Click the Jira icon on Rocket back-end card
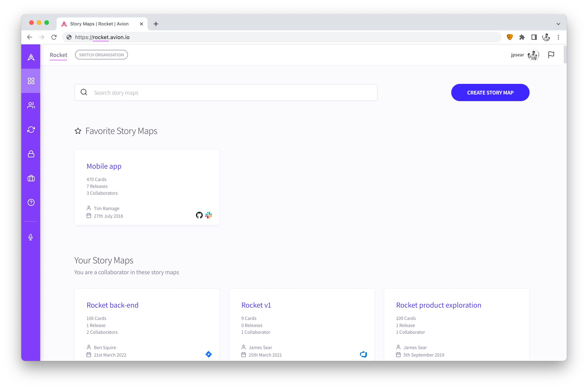The height and width of the screenshot is (389, 588). 209,354
